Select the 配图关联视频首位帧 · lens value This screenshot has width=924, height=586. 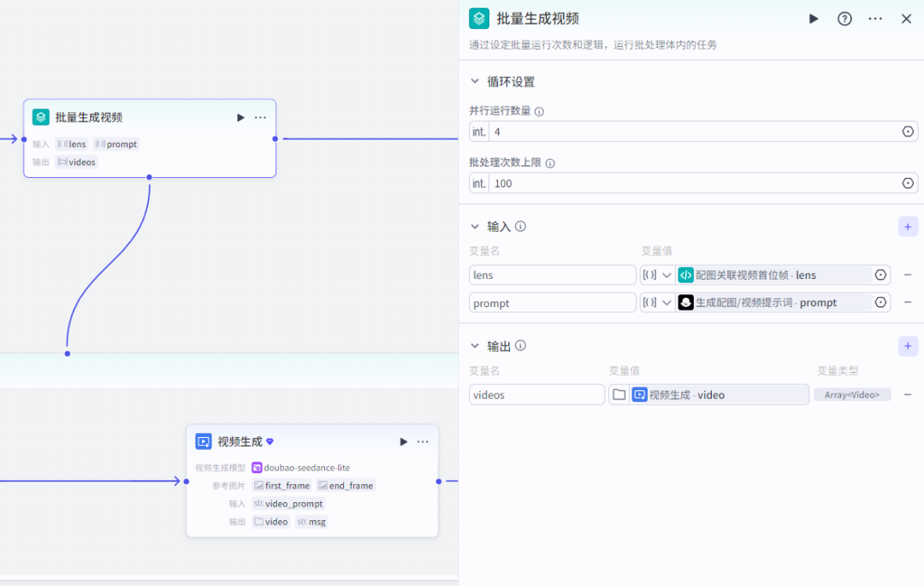[x=773, y=275]
